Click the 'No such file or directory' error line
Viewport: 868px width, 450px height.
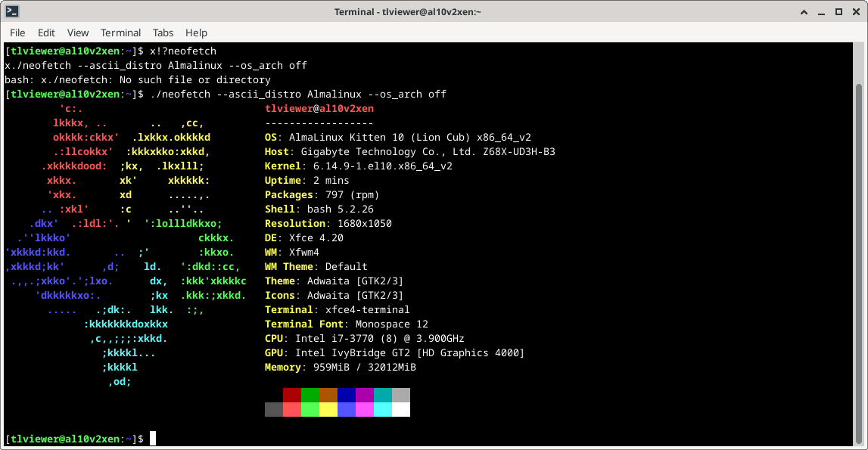pos(137,79)
